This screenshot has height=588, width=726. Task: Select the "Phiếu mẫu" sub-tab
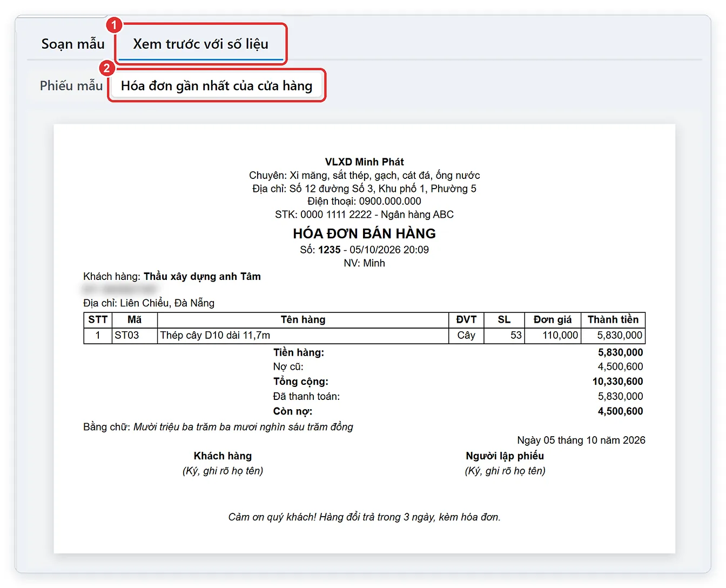pyautogui.click(x=71, y=85)
